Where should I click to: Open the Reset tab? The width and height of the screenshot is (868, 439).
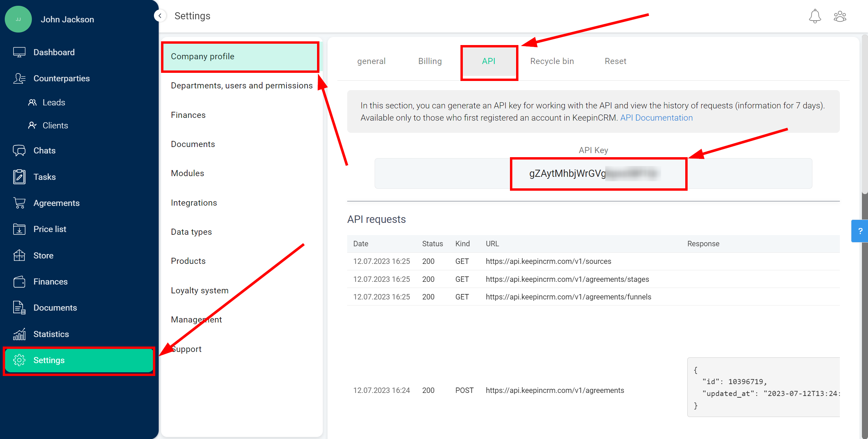click(615, 61)
